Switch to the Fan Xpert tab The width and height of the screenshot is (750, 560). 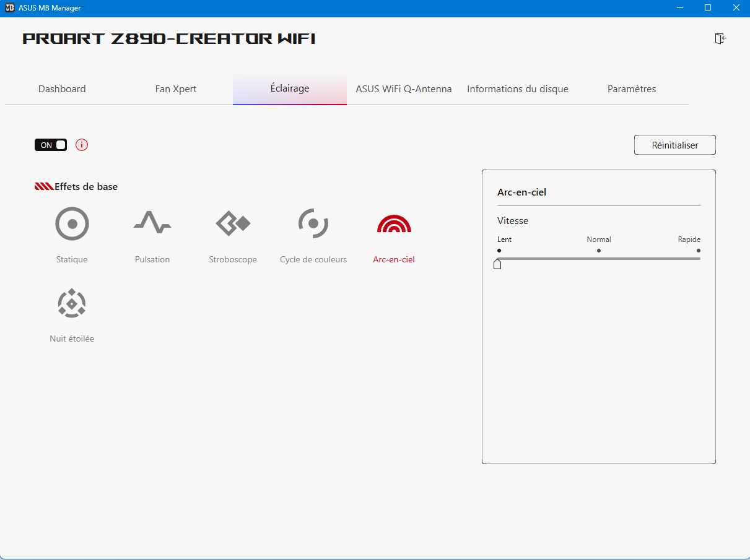click(176, 89)
